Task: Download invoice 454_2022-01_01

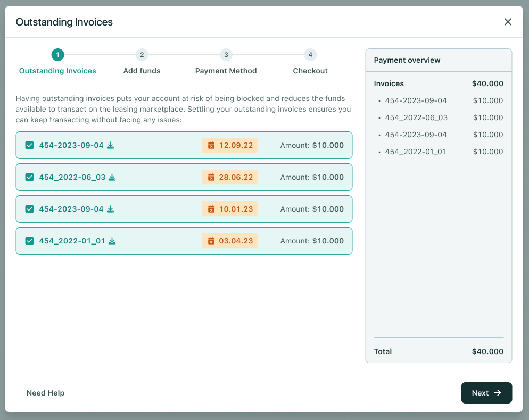Action: [112, 241]
